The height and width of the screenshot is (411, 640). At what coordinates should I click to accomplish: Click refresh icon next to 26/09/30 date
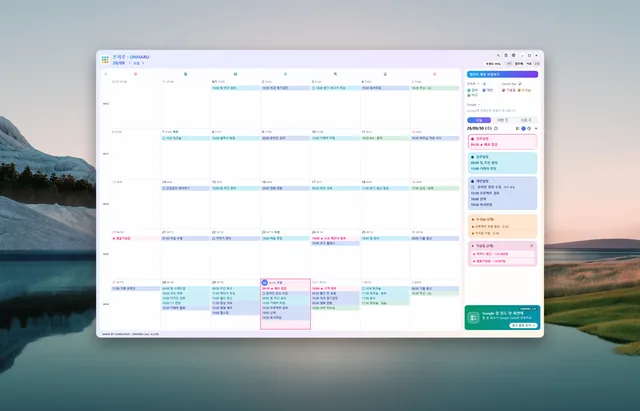(496, 128)
